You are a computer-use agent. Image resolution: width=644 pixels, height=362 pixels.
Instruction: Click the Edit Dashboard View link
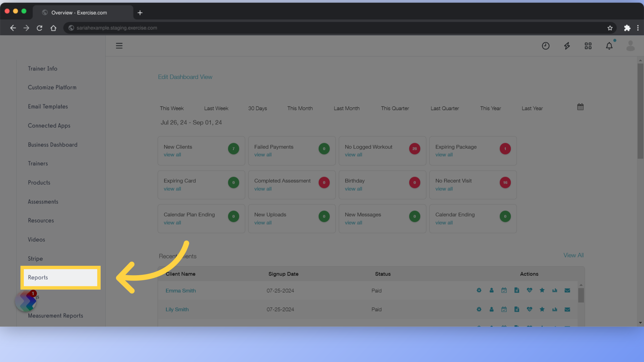click(x=185, y=77)
